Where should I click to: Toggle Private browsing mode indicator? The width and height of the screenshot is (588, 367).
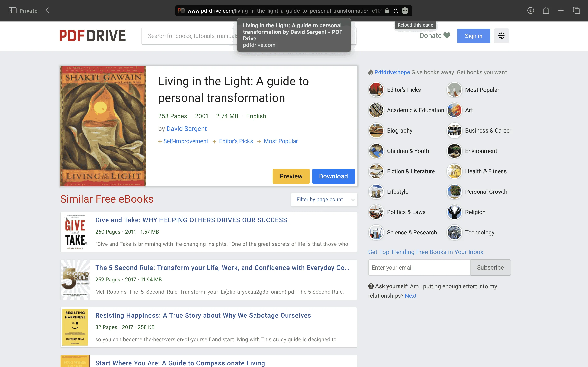point(28,11)
